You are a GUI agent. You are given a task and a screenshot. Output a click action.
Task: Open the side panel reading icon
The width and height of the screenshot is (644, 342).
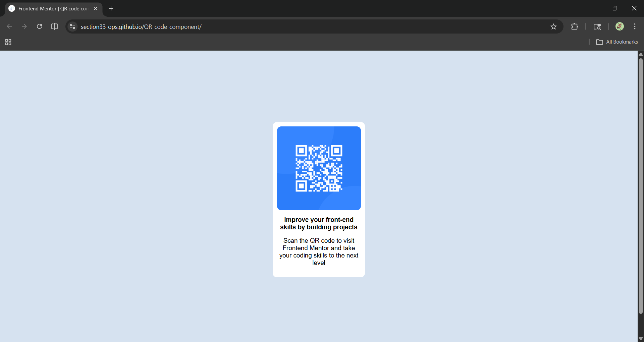(x=54, y=26)
